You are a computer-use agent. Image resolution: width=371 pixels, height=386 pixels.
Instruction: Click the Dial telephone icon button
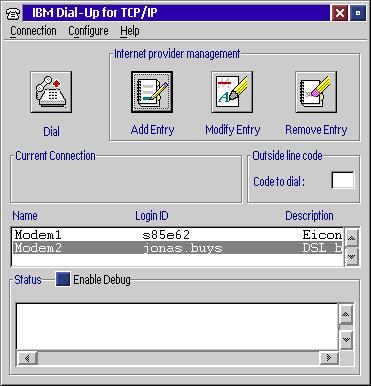[x=51, y=92]
